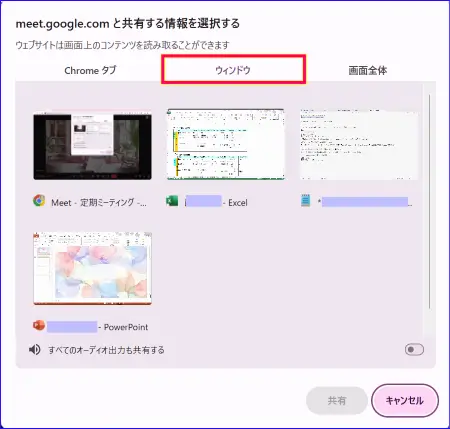This screenshot has height=429, width=450.
Task: Pick the Notepad window thumbnail
Action: point(359,144)
